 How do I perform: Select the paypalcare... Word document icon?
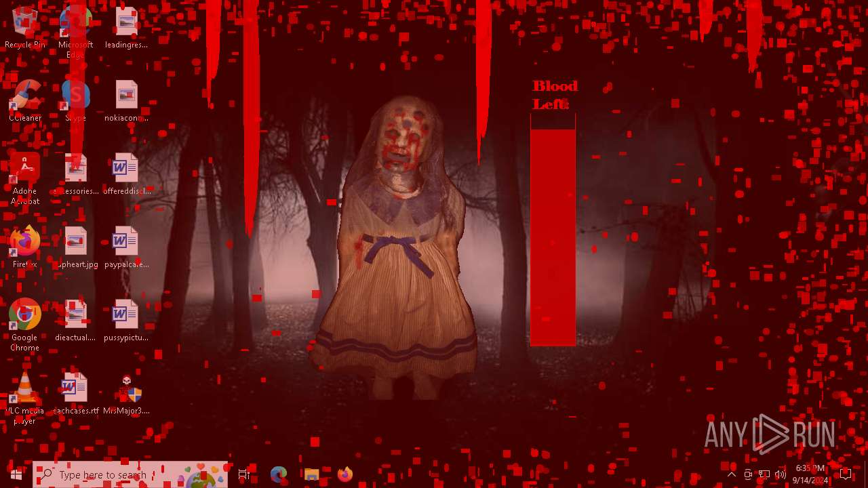126,248
